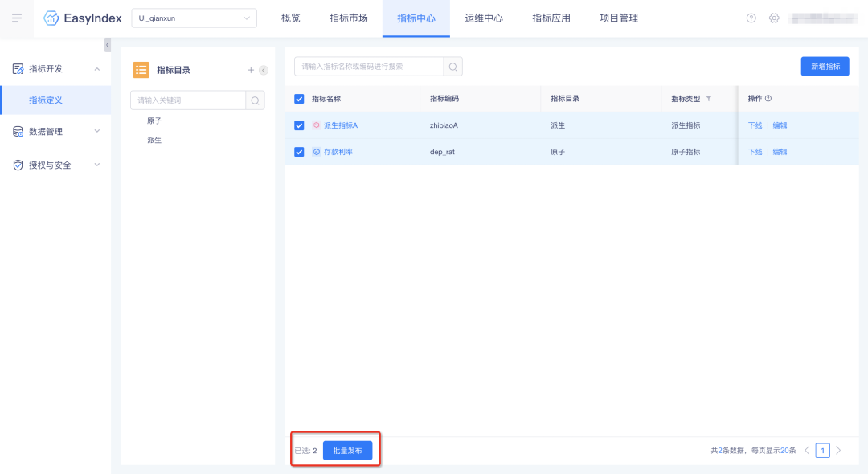Open the 20条 page size selector

pyautogui.click(x=788, y=450)
